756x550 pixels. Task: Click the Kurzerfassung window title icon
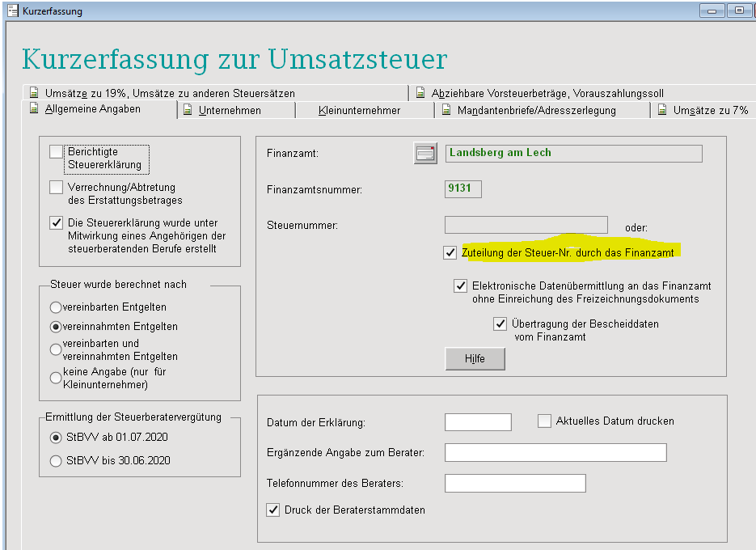12,11
